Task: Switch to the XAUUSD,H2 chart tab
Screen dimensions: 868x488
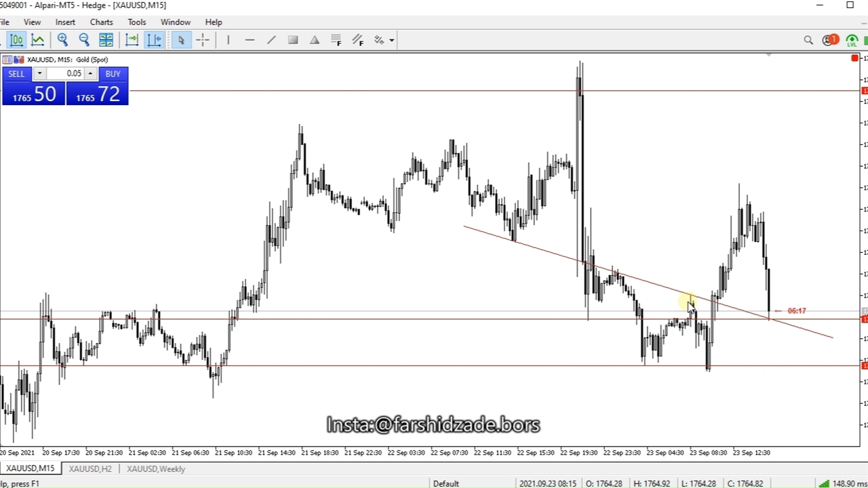Action: point(90,469)
